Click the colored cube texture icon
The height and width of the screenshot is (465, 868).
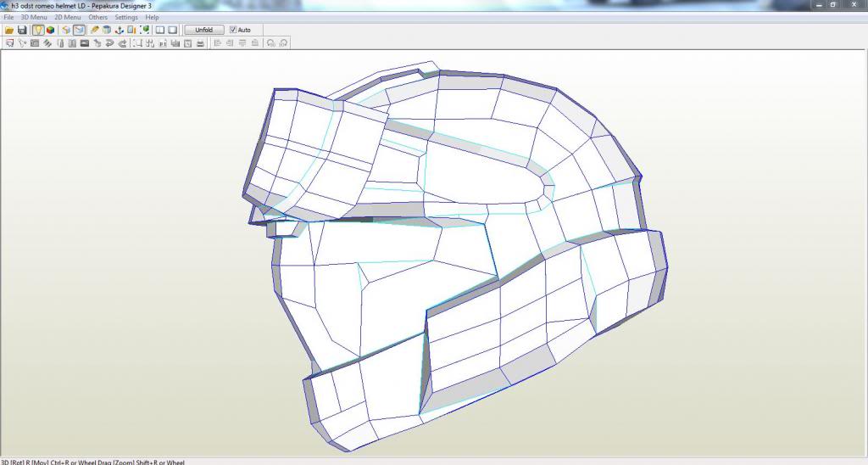coord(50,30)
